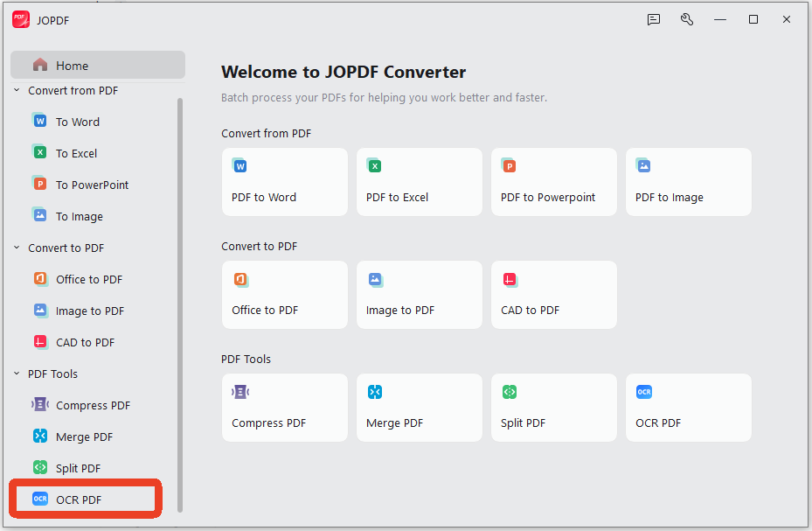Choose OCR PDF in the sidebar

pyautogui.click(x=79, y=500)
